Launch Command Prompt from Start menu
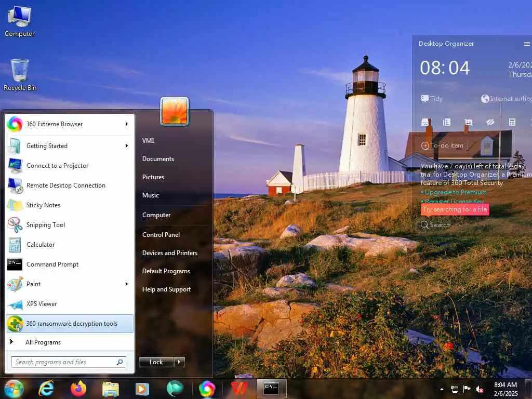This screenshot has width=532, height=399. (70, 264)
